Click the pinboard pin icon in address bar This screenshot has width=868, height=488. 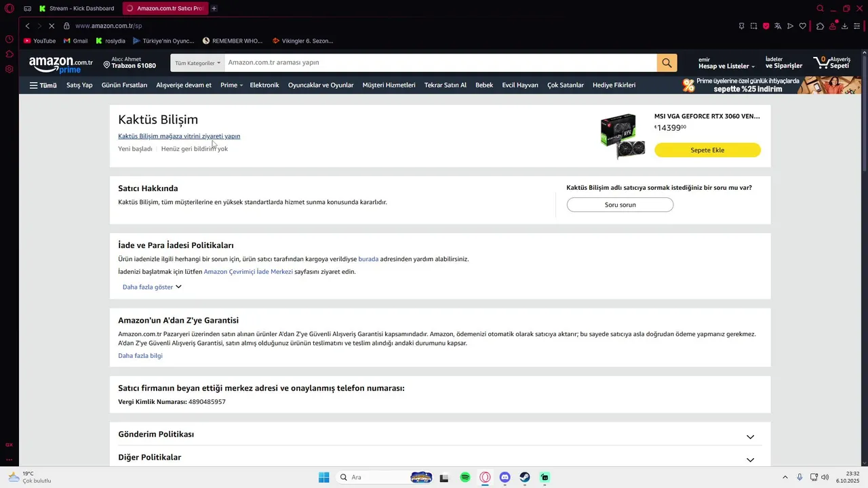(741, 26)
